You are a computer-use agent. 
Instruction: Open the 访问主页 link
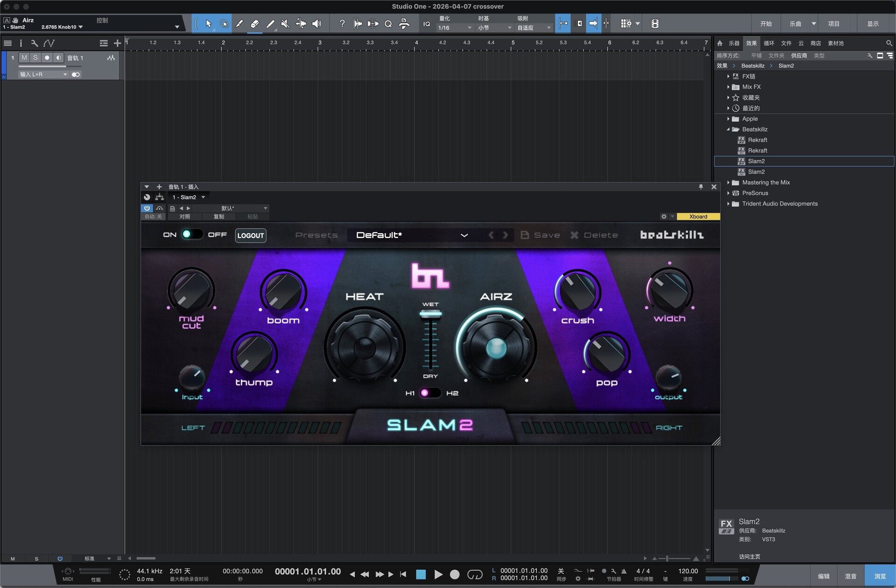click(749, 557)
